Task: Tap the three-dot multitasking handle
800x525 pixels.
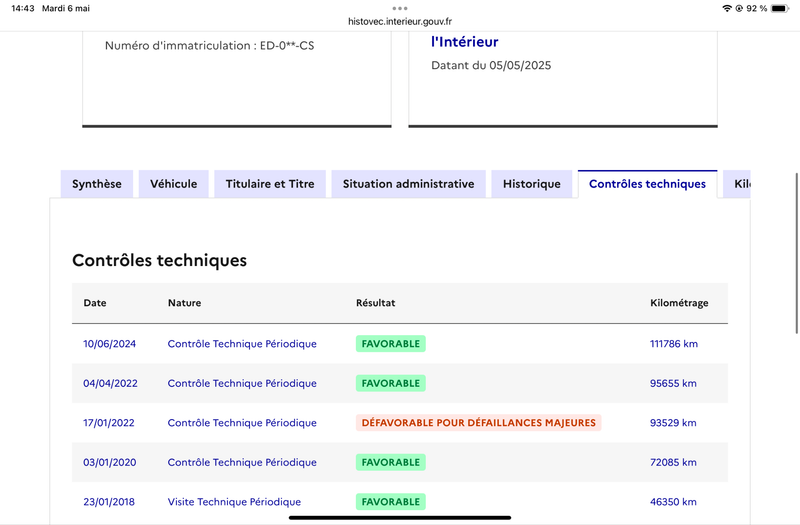Action: tap(400, 8)
